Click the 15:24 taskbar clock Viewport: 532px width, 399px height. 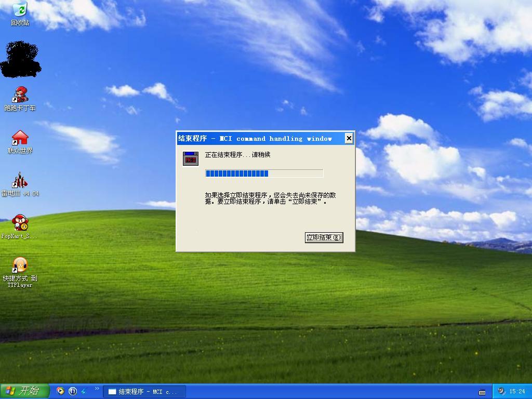point(517,391)
